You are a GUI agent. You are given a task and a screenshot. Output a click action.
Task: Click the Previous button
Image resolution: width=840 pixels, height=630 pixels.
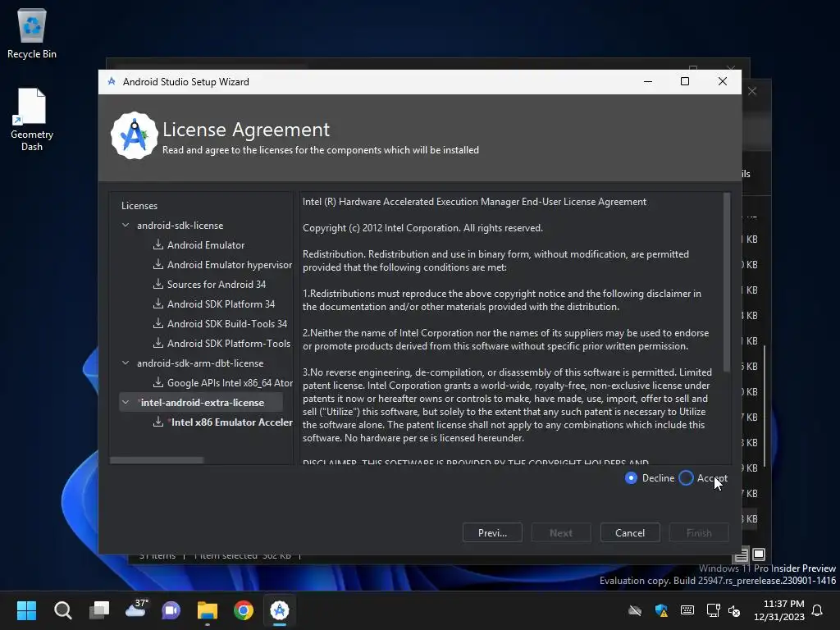pos(492,533)
